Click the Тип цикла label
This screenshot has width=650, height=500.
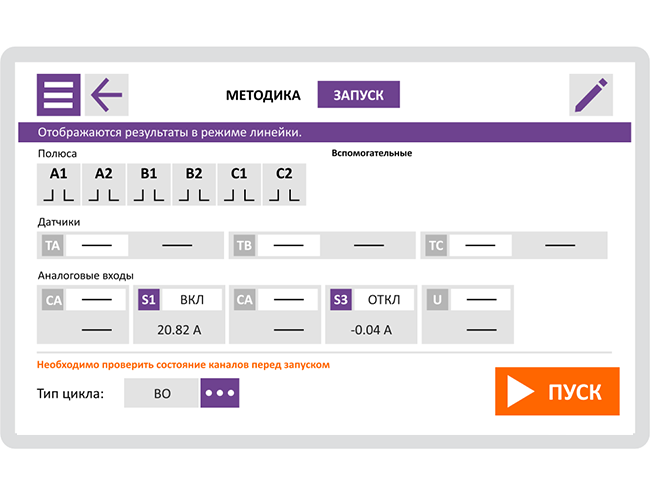(70, 393)
